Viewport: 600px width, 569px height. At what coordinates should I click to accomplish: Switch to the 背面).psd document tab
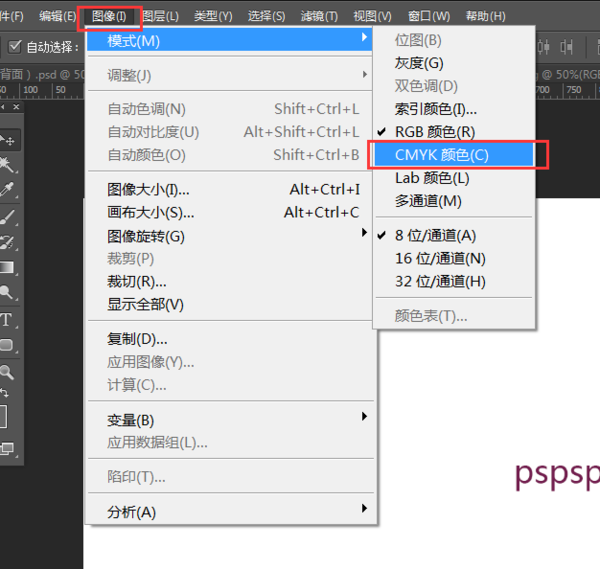(x=42, y=74)
